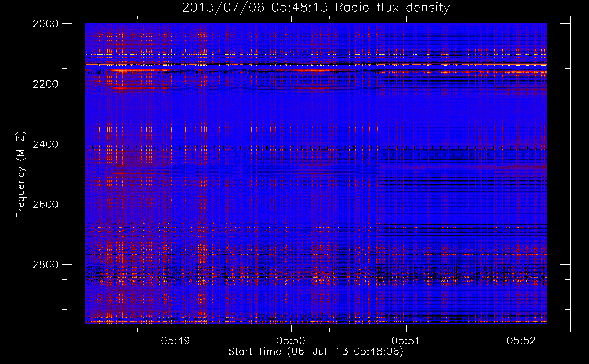
Task: Click the "Start Time (06-Jul-13 05:48:06)" axis title
Action: 316,352
